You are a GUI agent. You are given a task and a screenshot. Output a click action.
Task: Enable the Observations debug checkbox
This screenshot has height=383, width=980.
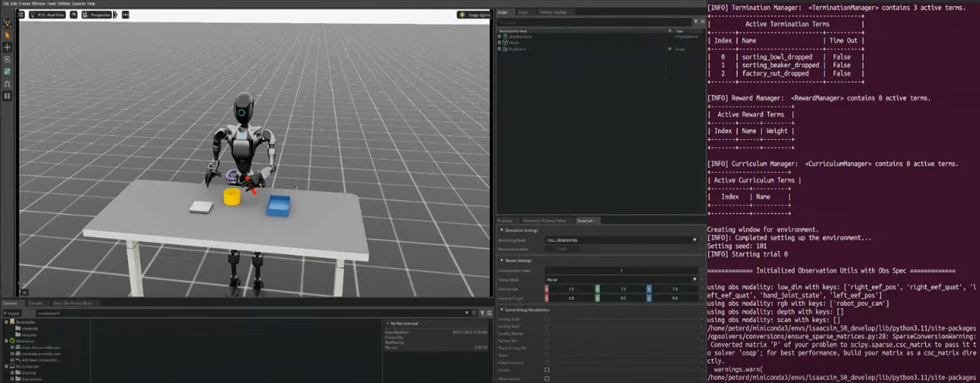point(547,378)
